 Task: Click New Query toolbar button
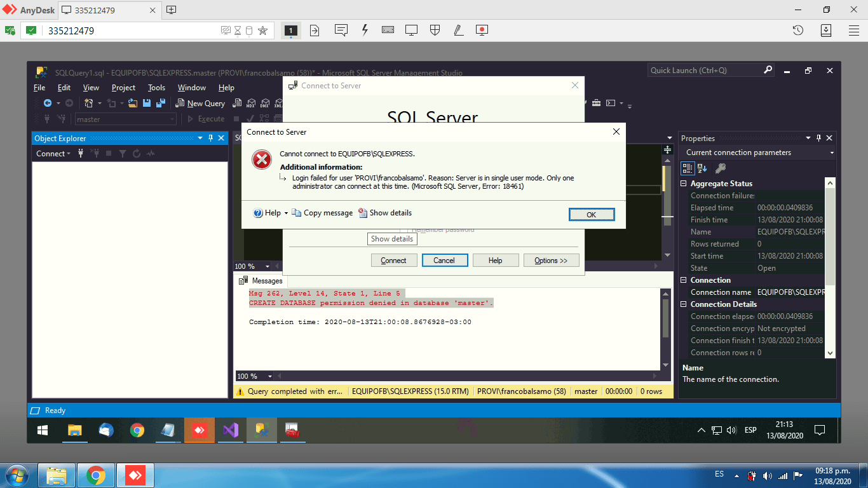pos(200,103)
